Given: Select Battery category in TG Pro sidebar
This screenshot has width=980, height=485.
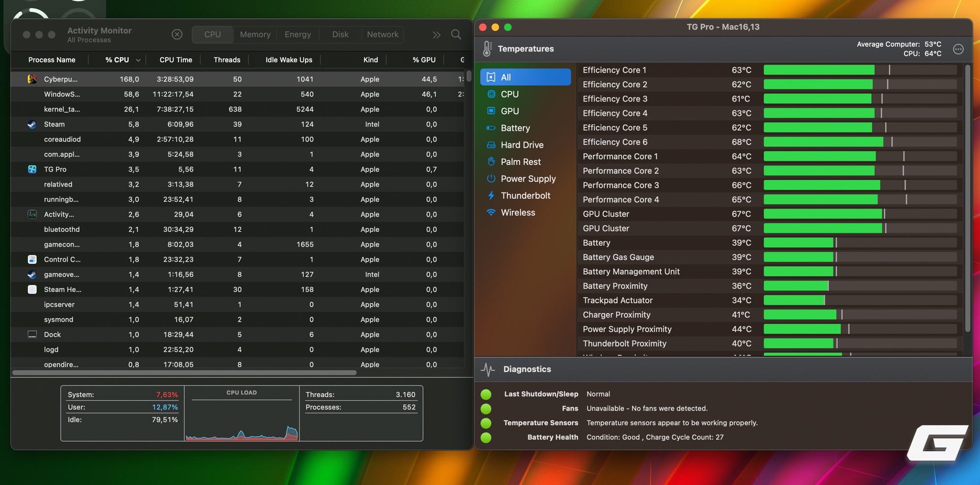Looking at the screenshot, I should [x=525, y=128].
